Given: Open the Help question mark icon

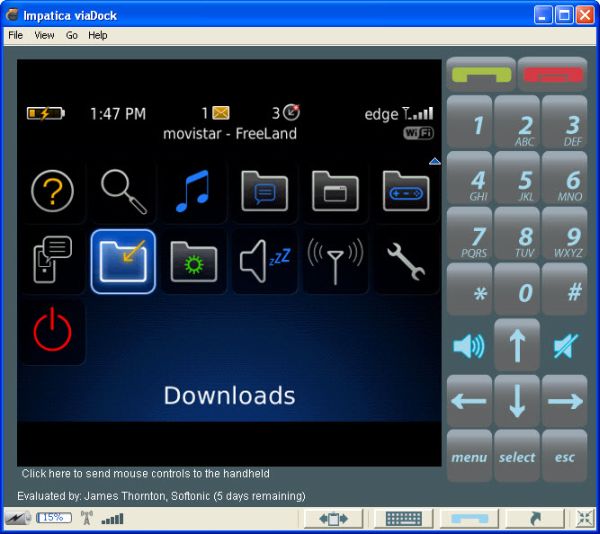Looking at the screenshot, I should (x=53, y=190).
